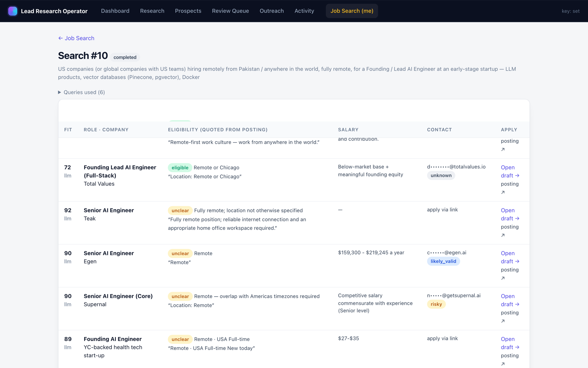Image resolution: width=588 pixels, height=368 pixels.
Task: Click the eligible badge on Total Values row
Action: click(180, 167)
